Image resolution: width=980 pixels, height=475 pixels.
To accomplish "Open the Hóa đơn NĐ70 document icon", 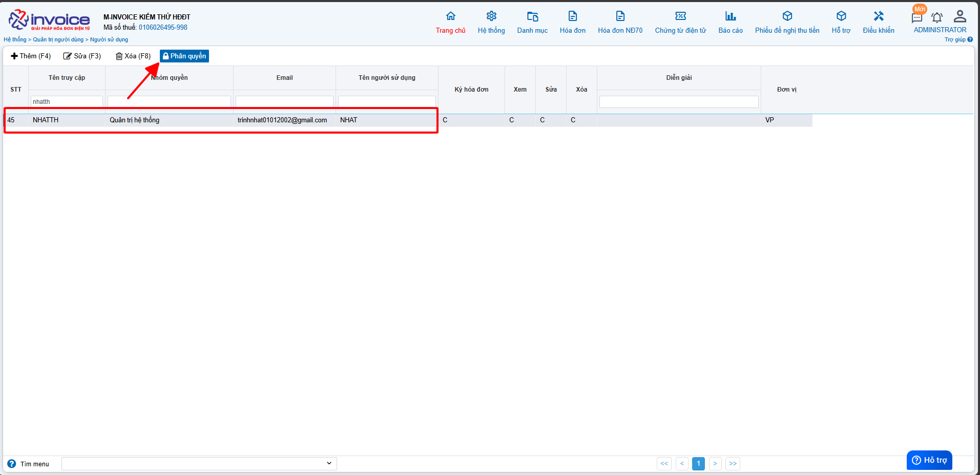I will pos(620,16).
